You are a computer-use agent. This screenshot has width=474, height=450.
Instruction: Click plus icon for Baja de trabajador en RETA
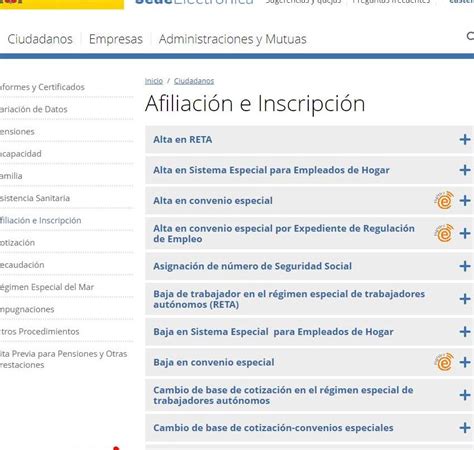click(465, 299)
